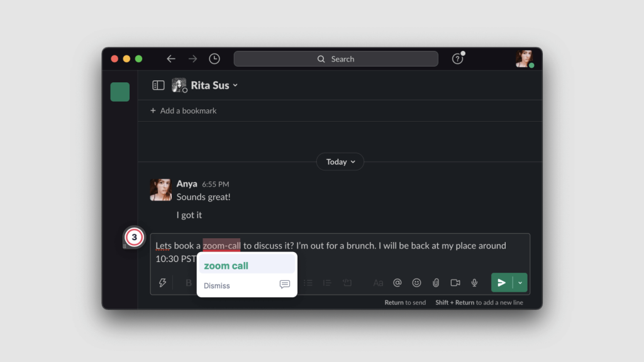Click the feedback icon in suggestion popup
The width and height of the screenshot is (644, 362).
(x=284, y=285)
